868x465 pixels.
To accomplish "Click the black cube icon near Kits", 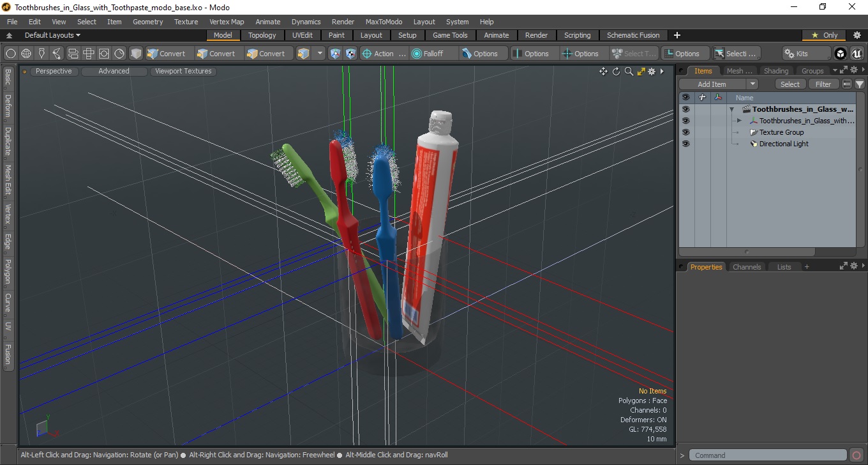I will (x=841, y=54).
